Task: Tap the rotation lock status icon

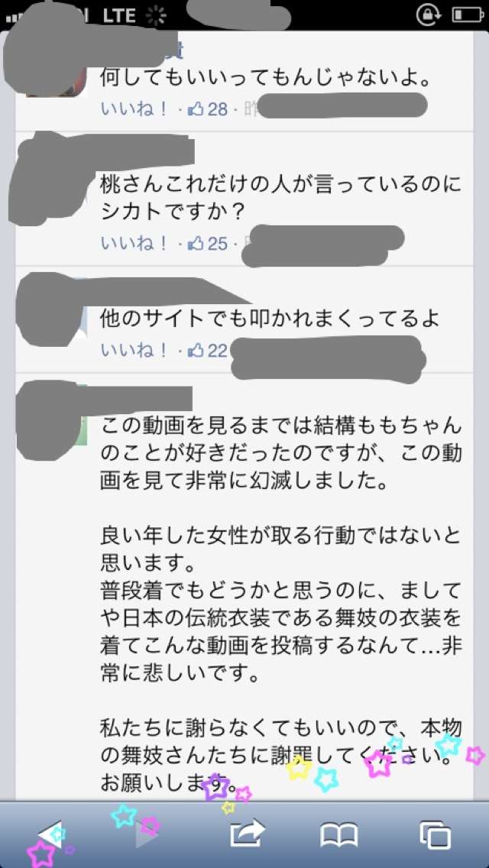Action: point(428,15)
